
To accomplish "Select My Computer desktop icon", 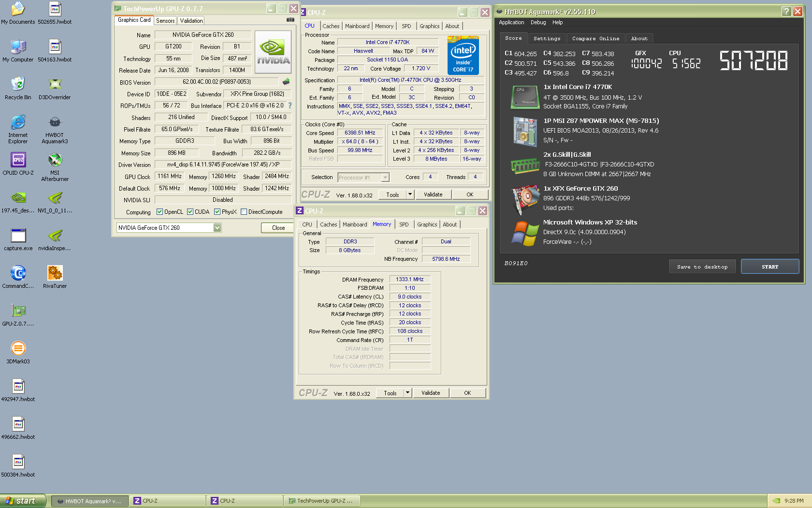I will click(18, 51).
